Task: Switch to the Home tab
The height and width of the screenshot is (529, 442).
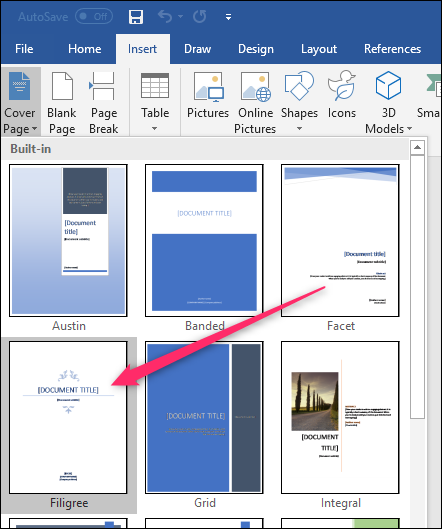Action: 84,49
